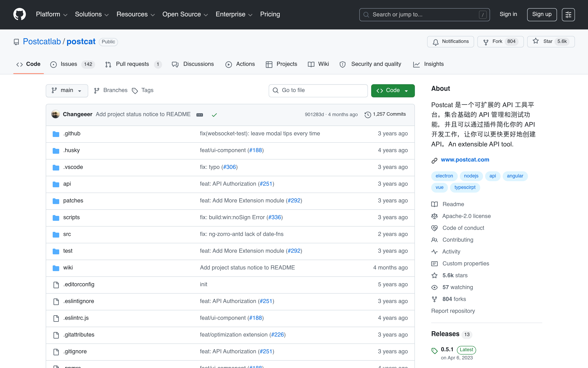Click the typescirpt topic tag
This screenshot has height=368, width=588.
click(x=465, y=187)
